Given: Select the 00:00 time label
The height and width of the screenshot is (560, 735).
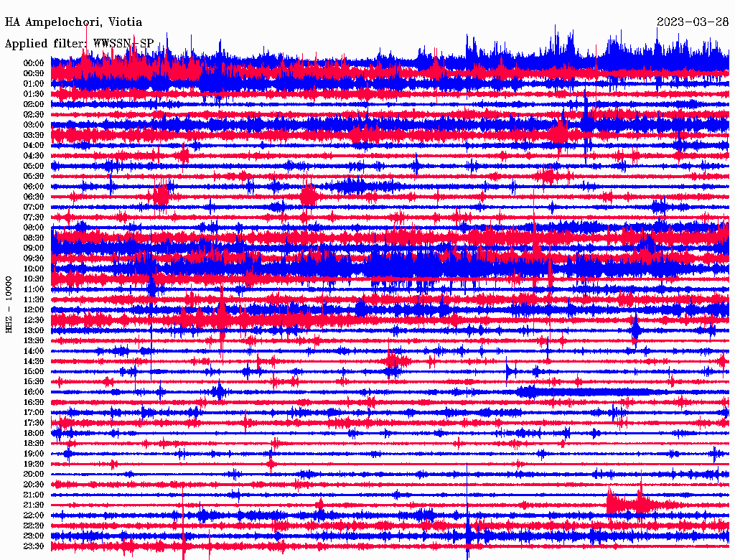Looking at the screenshot, I should point(34,63).
